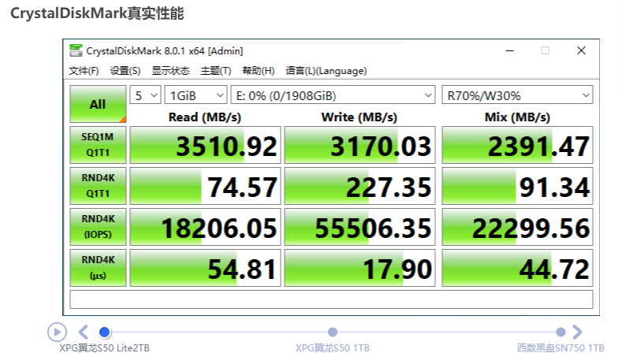This screenshot has width=622, height=364.
Task: Click the RND4K (IOPS) test button
Action: pyautogui.click(x=98, y=227)
